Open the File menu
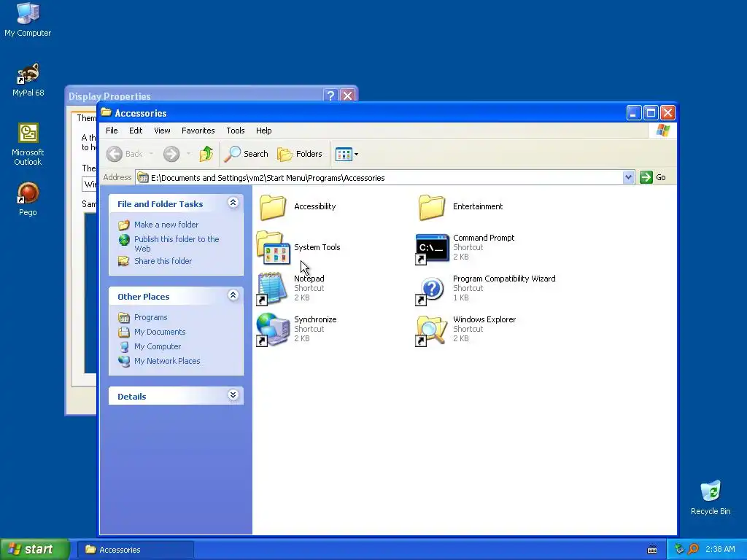Image resolution: width=747 pixels, height=560 pixels. pos(112,131)
